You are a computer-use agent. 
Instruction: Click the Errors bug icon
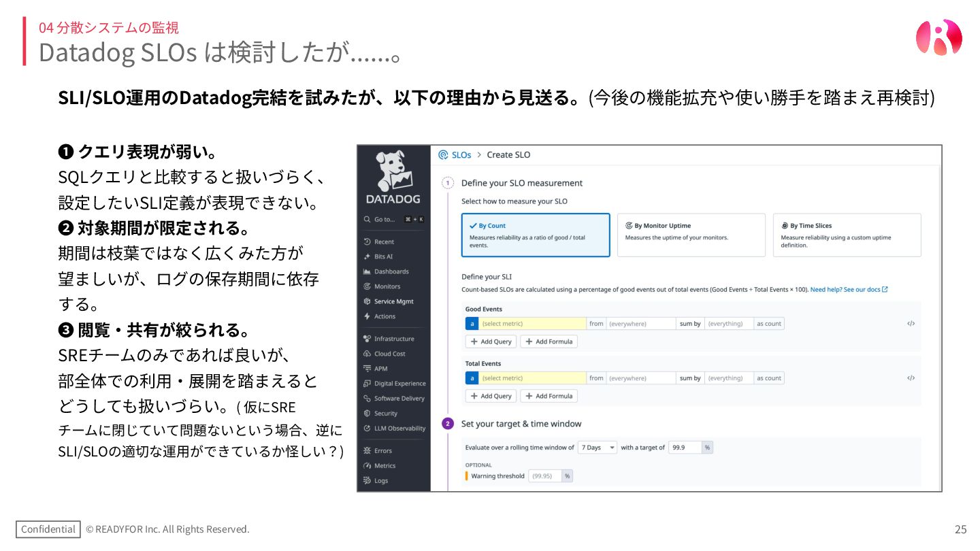click(367, 450)
